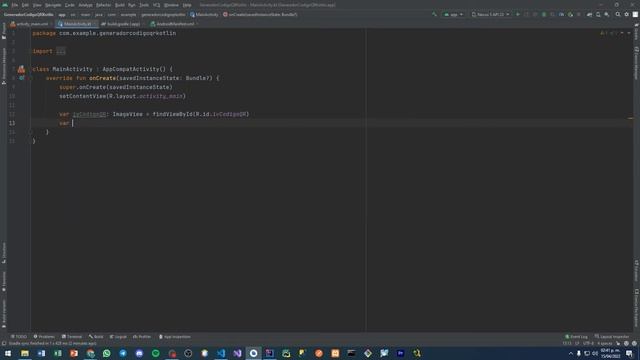This screenshot has width=640, height=360.
Task: Click the '4 spaces' indent status entry
Action: coord(604,344)
